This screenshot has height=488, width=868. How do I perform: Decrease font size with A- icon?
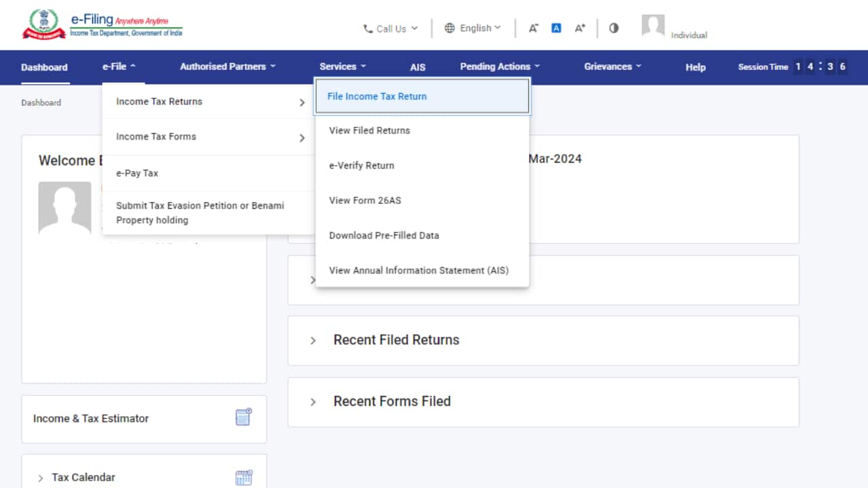point(534,28)
